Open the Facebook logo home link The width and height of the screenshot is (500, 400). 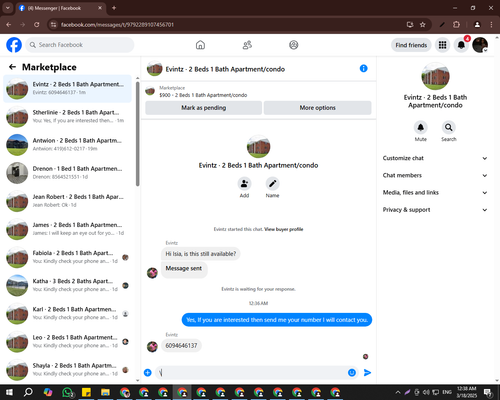[14, 45]
